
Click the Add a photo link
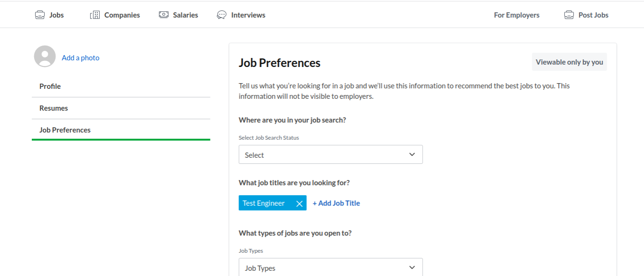[81, 58]
